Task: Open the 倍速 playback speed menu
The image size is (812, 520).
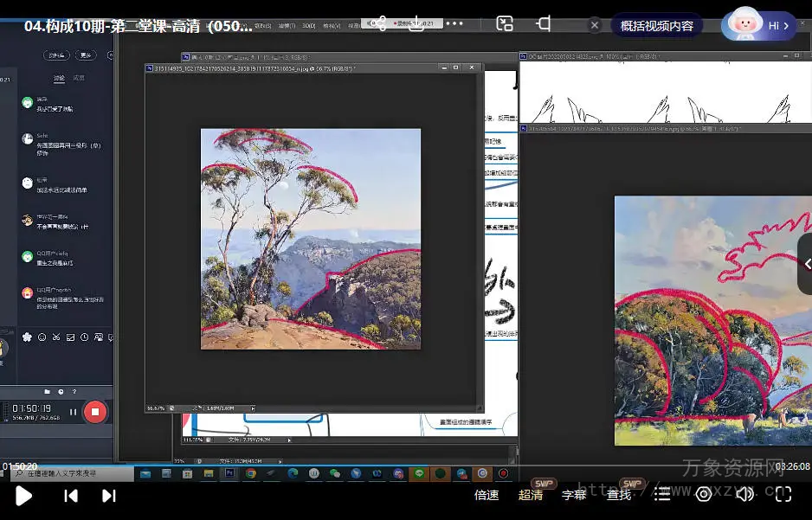Action: click(487, 495)
